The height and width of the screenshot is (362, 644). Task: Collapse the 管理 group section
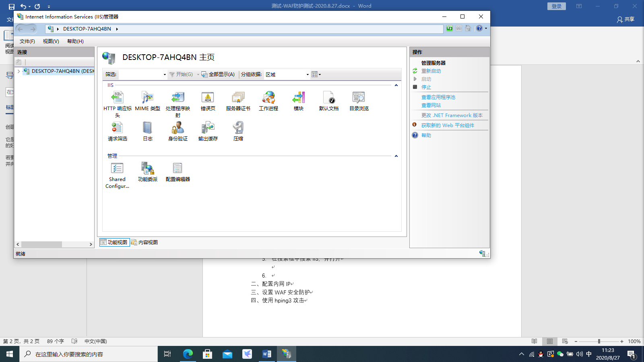tap(396, 156)
